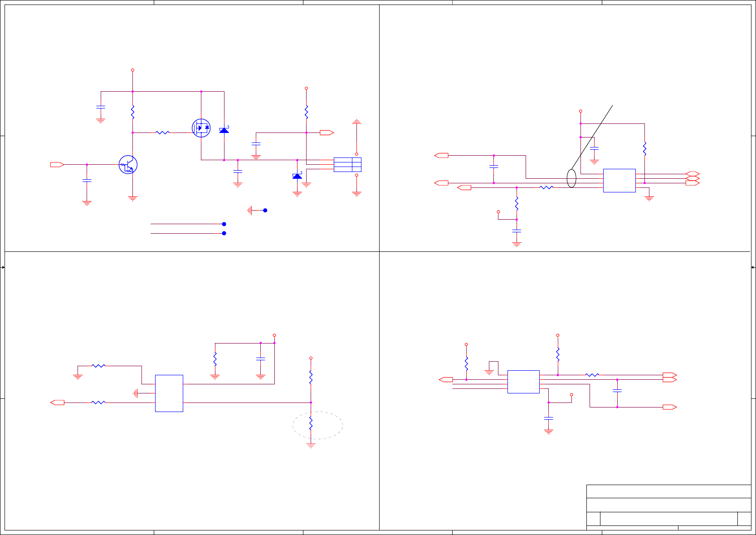Select the IC rectangle in the lower-right circuit

click(x=523, y=382)
